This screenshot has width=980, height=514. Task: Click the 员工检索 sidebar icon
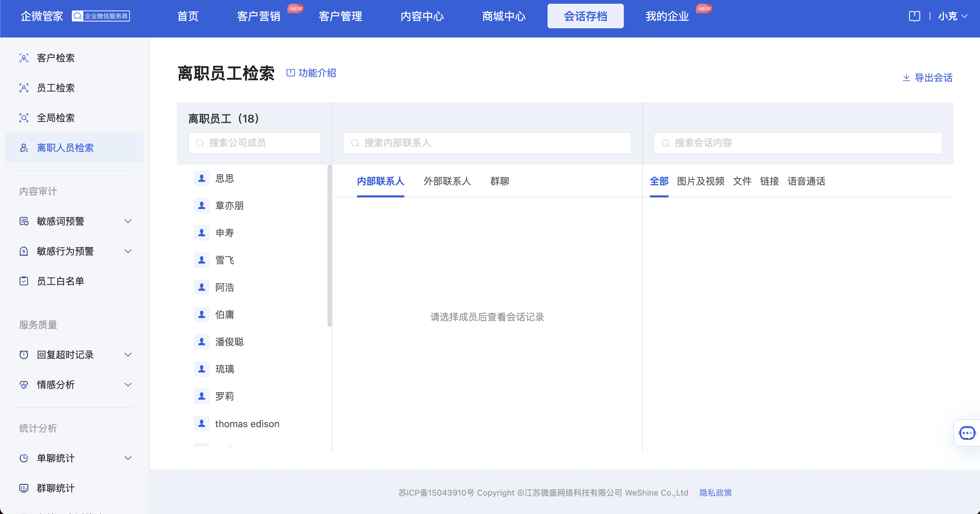point(24,88)
